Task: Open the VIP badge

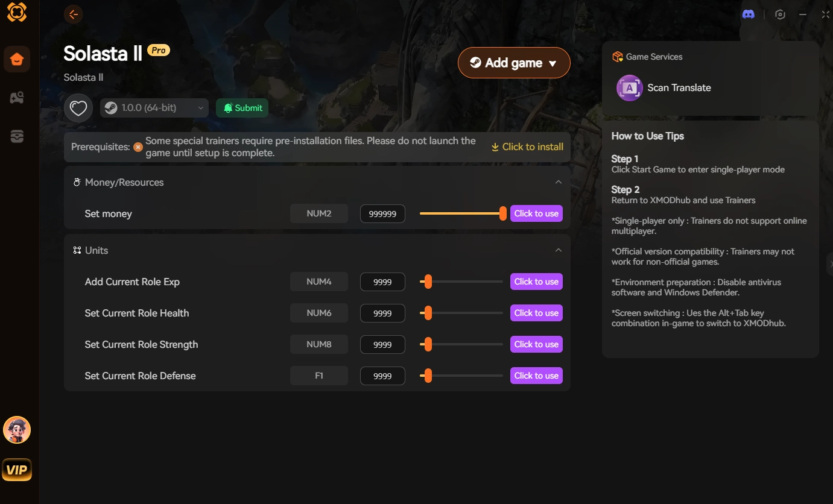Action: click(x=17, y=470)
